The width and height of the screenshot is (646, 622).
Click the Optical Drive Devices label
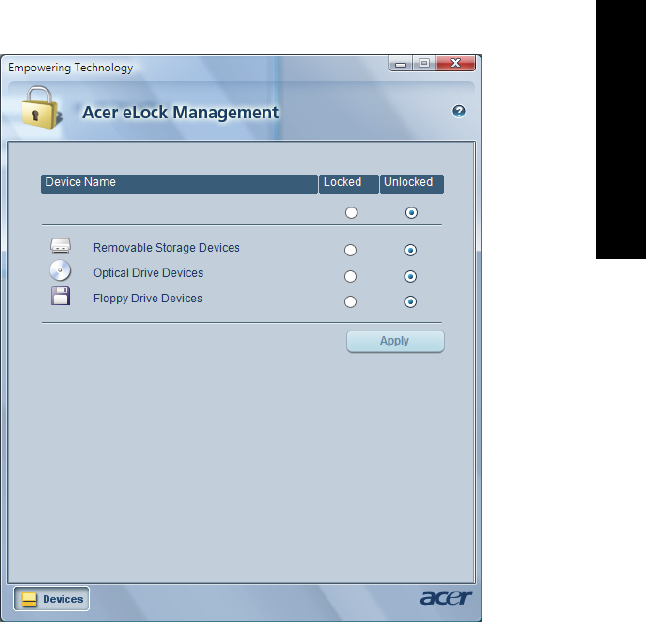(x=148, y=273)
